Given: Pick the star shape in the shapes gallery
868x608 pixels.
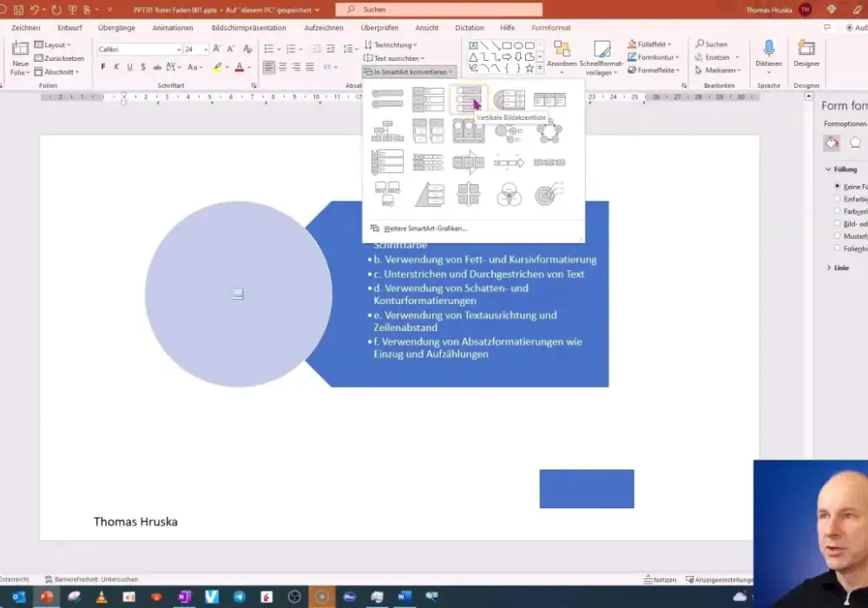Looking at the screenshot, I should 529,68.
